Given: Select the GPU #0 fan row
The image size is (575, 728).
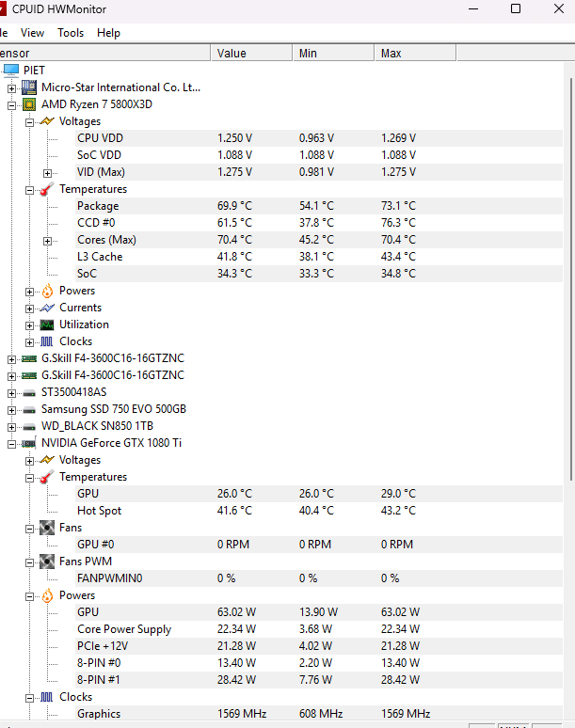Looking at the screenshot, I should [319, 545].
